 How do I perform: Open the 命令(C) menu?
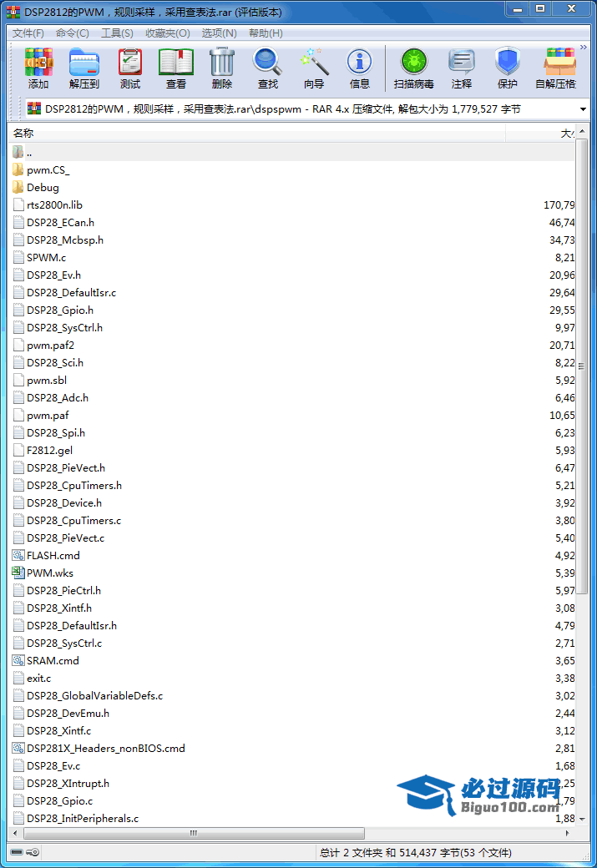72,33
